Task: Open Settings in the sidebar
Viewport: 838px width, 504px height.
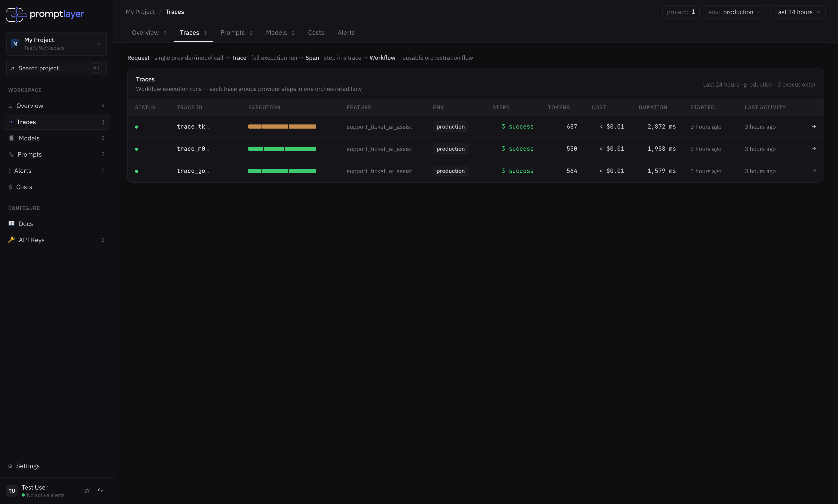Action: (x=56, y=466)
